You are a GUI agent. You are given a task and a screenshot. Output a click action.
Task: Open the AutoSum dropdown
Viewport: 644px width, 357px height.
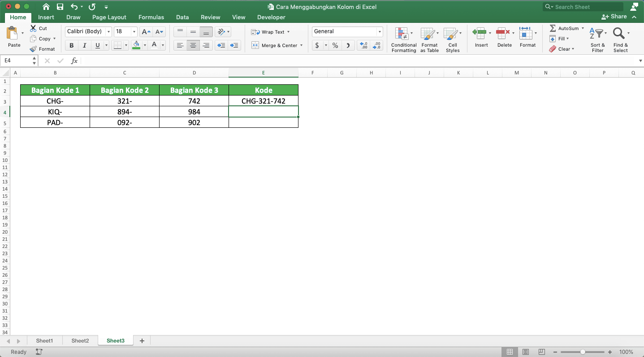click(583, 28)
